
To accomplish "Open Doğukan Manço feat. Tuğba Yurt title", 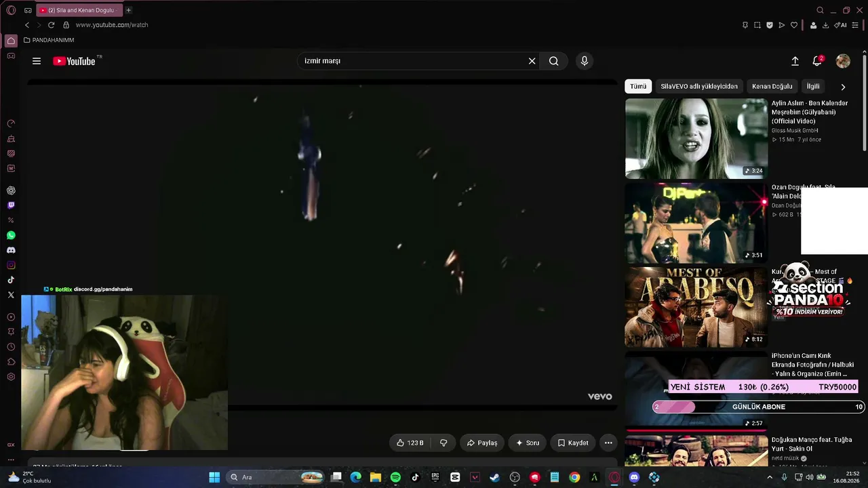I will click(x=812, y=444).
